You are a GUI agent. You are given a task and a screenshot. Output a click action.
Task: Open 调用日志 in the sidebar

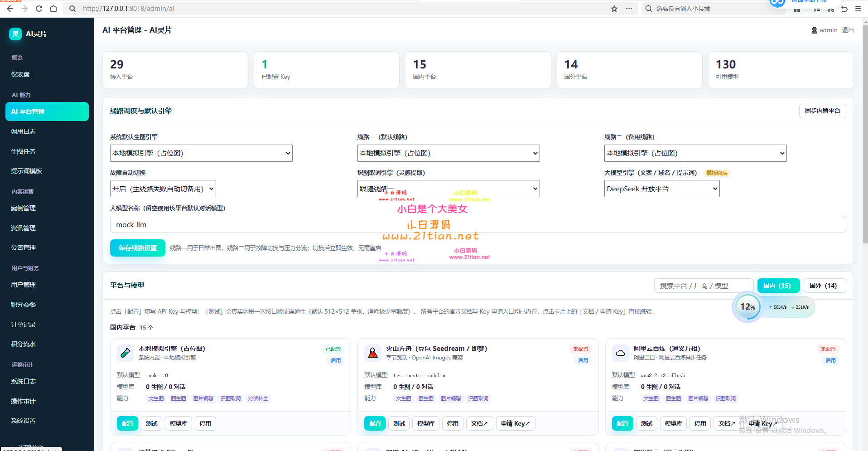click(47, 131)
